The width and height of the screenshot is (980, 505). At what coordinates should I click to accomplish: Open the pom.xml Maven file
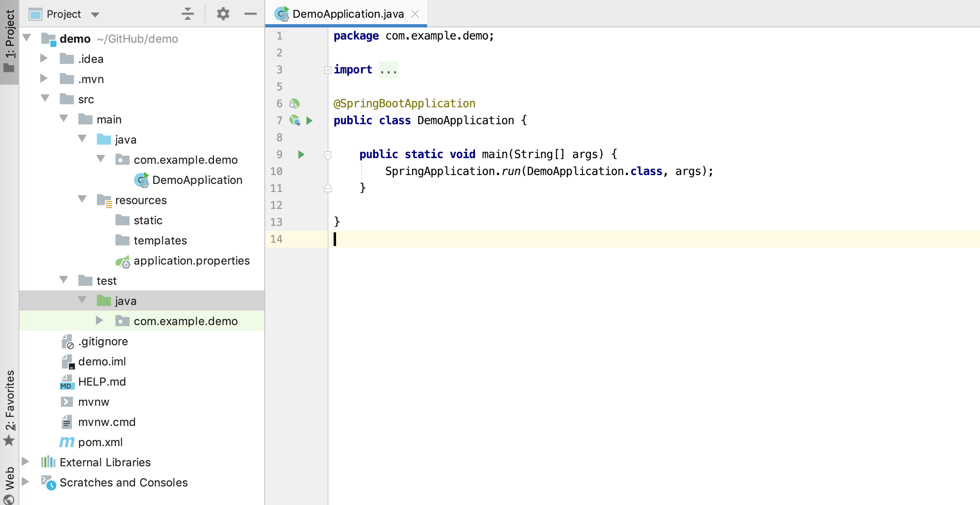click(x=100, y=442)
